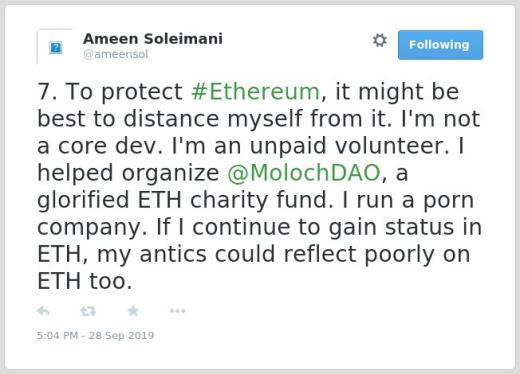This screenshot has height=374, width=520.
Task: Toggle the retweet arrows on this tweet
Action: 88,311
